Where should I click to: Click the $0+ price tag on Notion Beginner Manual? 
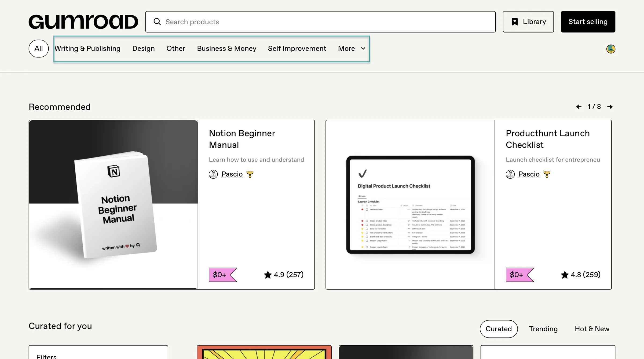[x=223, y=275]
